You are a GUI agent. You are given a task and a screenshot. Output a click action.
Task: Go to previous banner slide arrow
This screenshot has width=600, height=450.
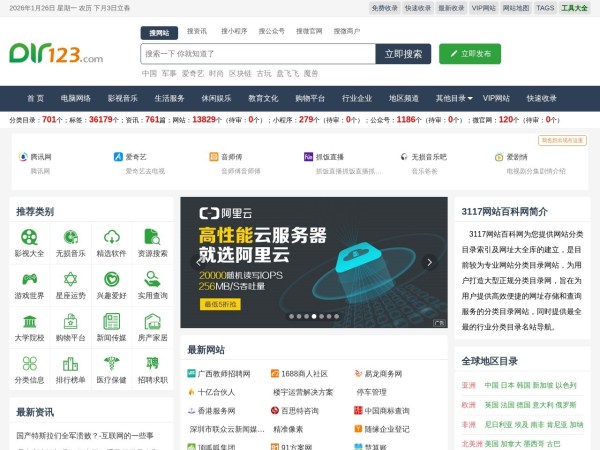click(198, 262)
